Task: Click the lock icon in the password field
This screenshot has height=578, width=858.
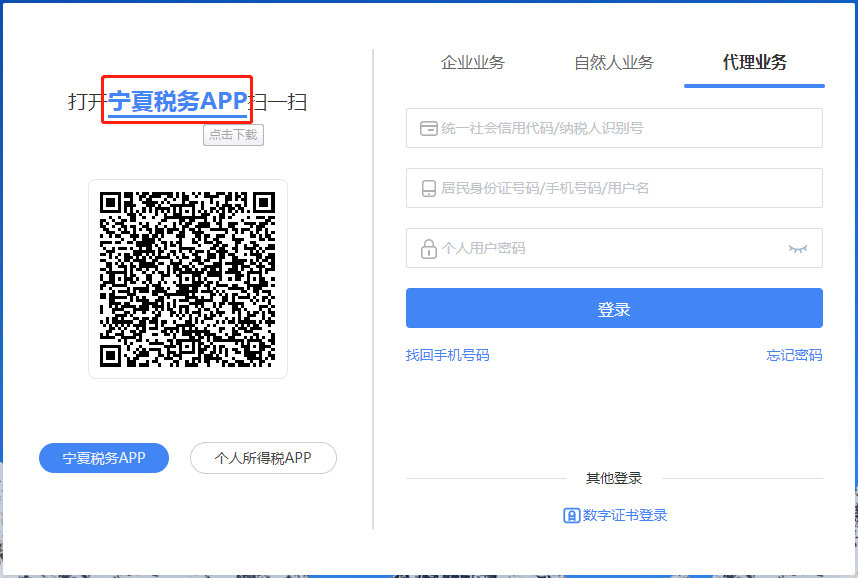Action: (428, 249)
